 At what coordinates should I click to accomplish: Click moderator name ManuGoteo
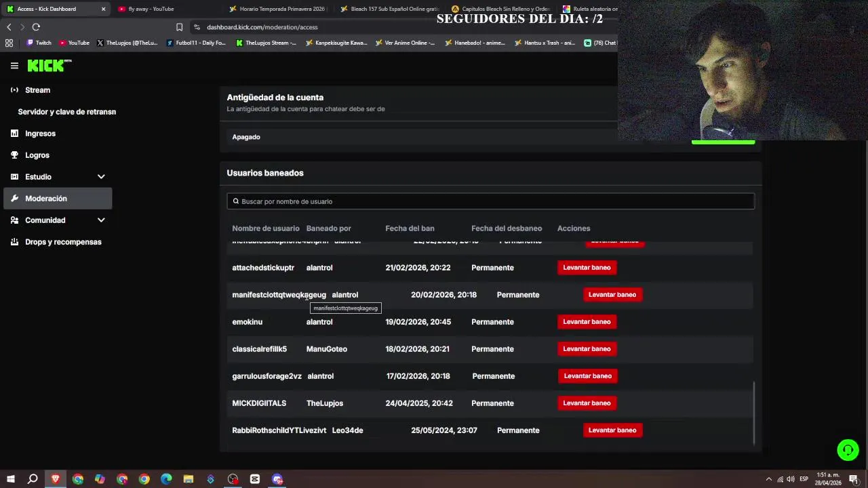326,349
